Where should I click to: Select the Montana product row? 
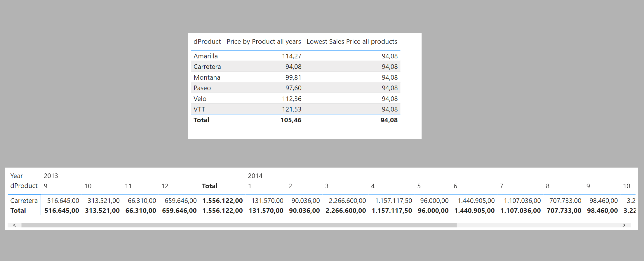tap(295, 77)
